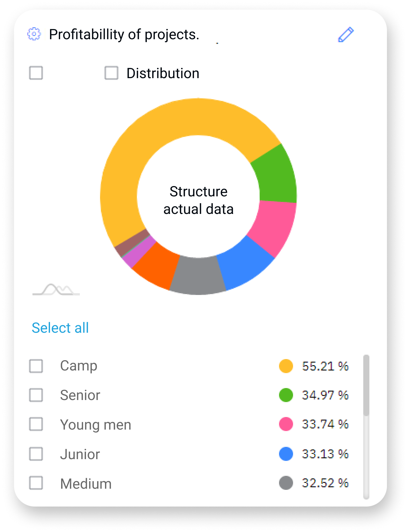The image size is (408, 532).
Task: Click the pencil edit icon
Action: coord(346,35)
